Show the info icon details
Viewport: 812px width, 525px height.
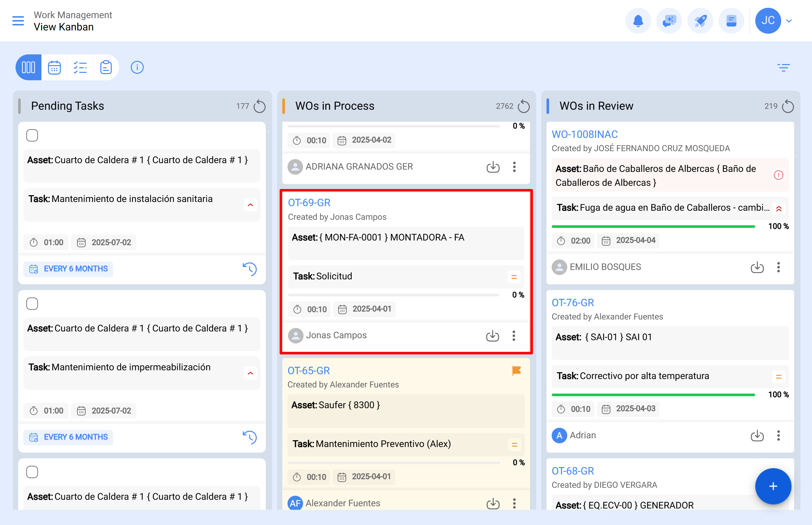click(x=137, y=67)
